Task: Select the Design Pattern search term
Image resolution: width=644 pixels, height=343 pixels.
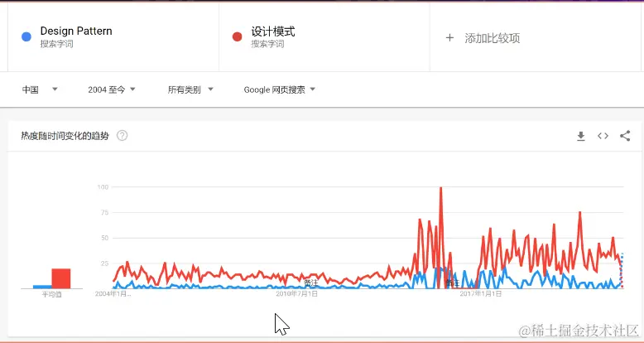Action: [x=76, y=31]
